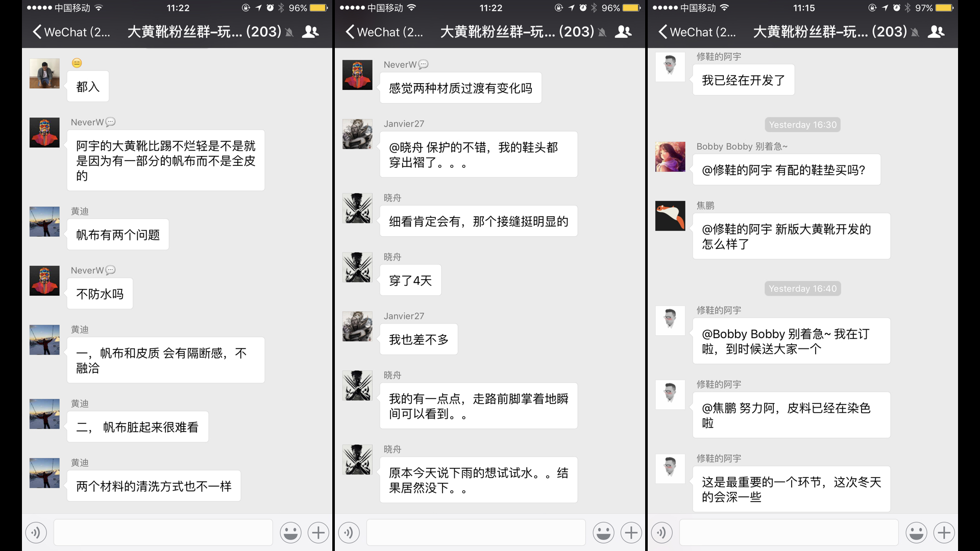Open emoji picker in right chat panel

point(916,533)
